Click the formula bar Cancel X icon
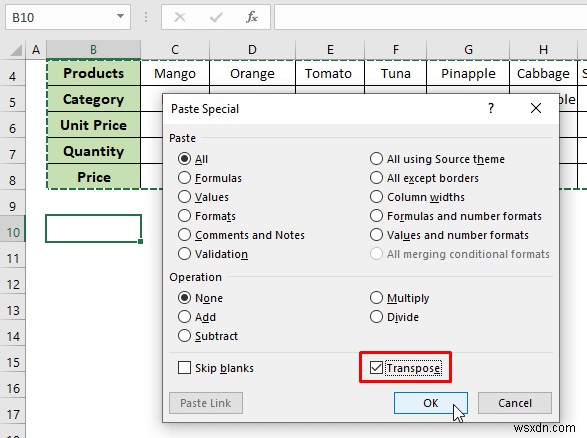This screenshot has height=438, width=587. tap(180, 17)
